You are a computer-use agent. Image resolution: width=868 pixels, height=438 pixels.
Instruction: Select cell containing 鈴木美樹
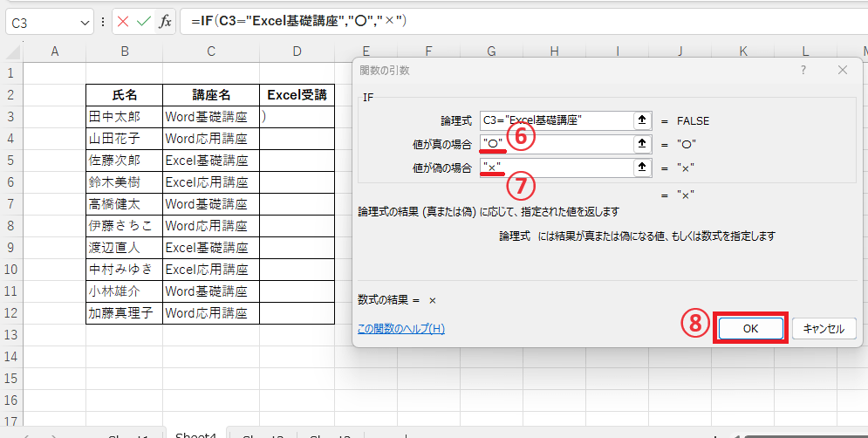[x=125, y=182]
